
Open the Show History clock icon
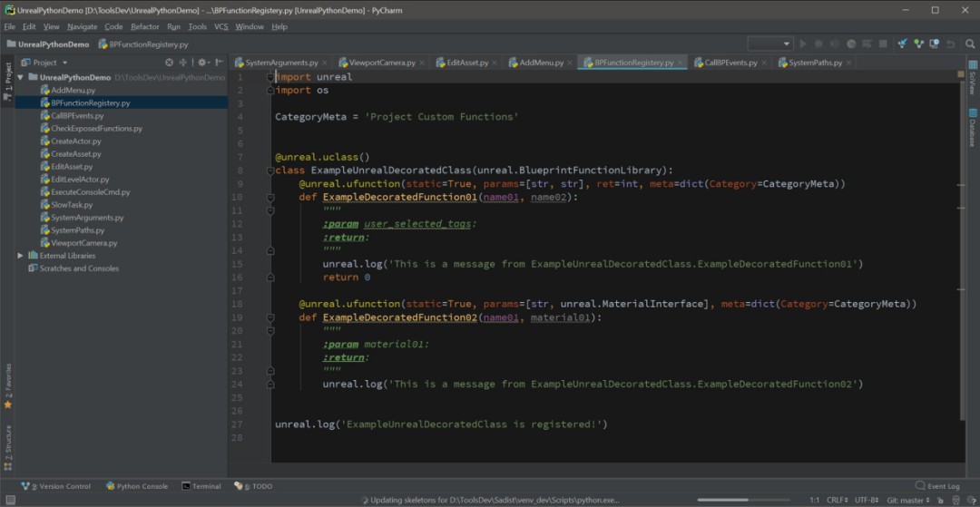(935, 44)
